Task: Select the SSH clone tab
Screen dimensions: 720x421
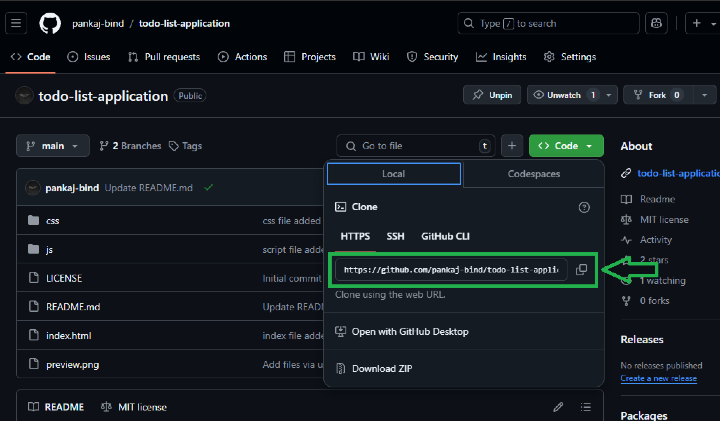Action: tap(395, 236)
